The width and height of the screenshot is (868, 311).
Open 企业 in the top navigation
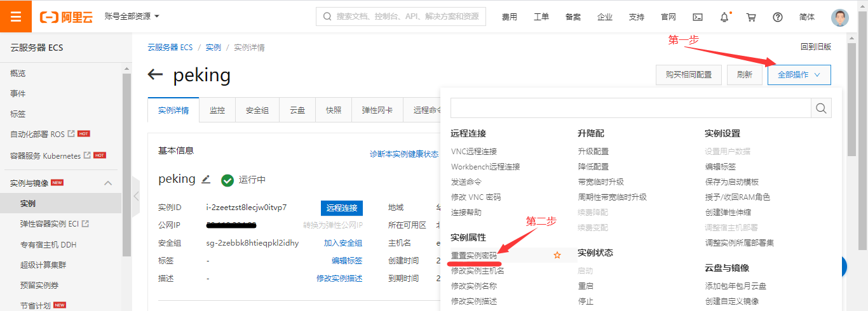pyautogui.click(x=605, y=17)
